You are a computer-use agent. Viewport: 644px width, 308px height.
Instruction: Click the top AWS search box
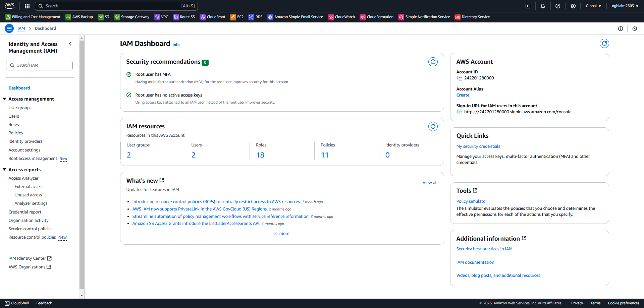click(116, 6)
